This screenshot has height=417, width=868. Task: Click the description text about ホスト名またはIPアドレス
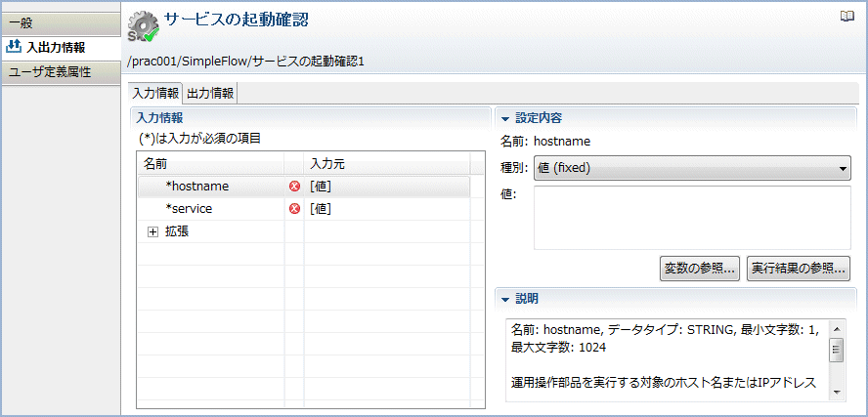(x=663, y=382)
